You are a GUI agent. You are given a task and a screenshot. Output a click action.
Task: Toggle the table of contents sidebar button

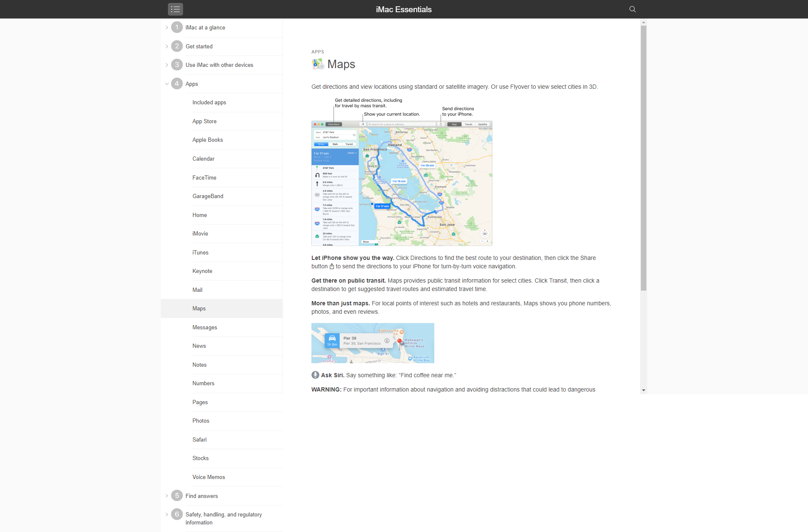175,9
